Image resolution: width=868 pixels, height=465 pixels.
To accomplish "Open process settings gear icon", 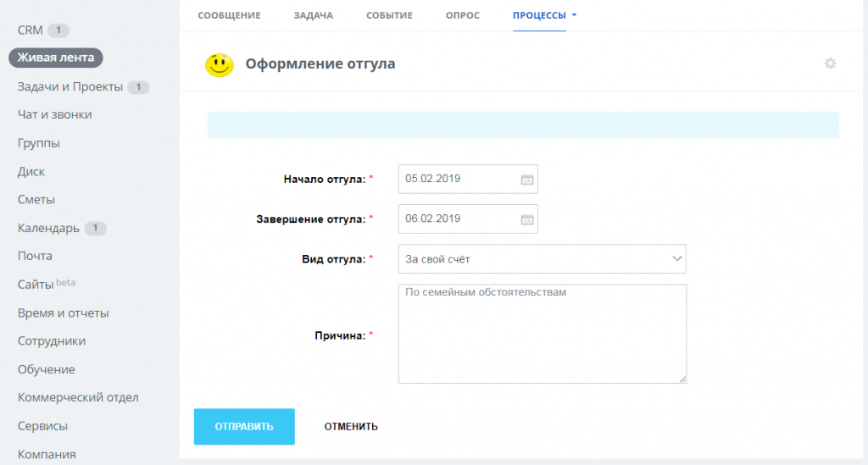I will [x=830, y=64].
